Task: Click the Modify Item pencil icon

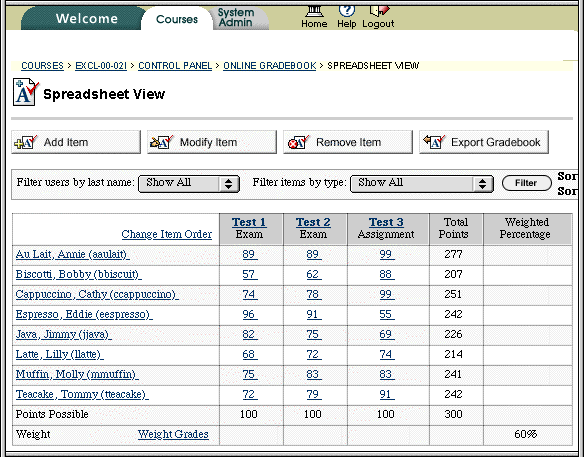Action: click(161, 142)
